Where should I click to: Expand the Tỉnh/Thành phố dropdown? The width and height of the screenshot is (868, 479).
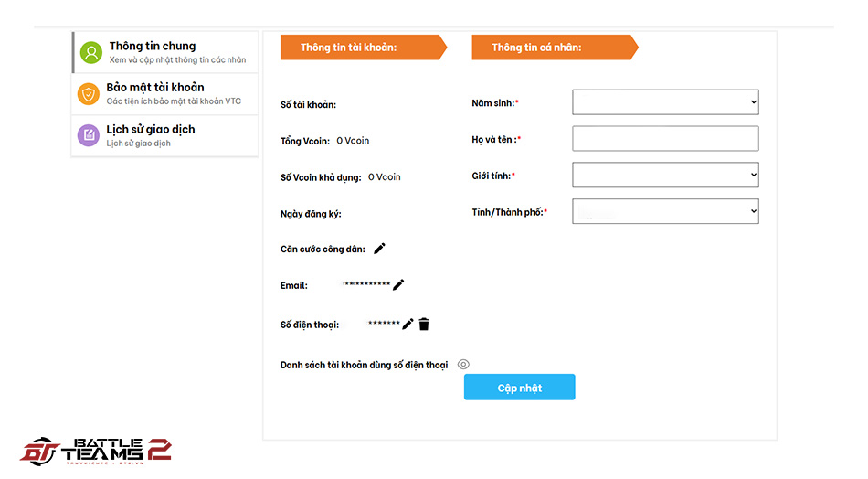click(665, 211)
